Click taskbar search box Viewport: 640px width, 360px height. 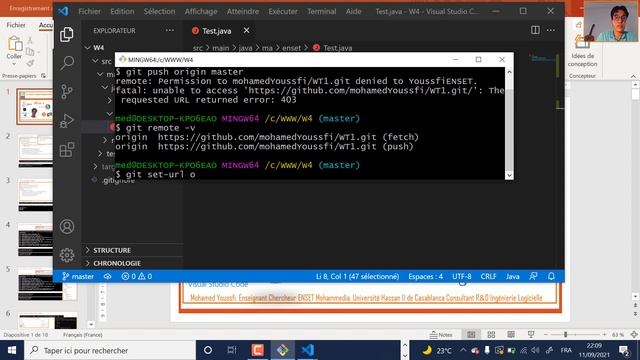click(110, 350)
